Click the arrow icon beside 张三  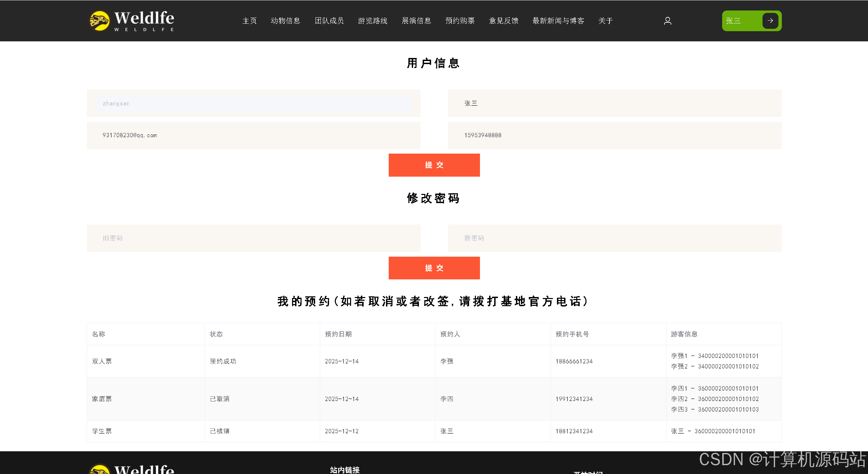(770, 21)
